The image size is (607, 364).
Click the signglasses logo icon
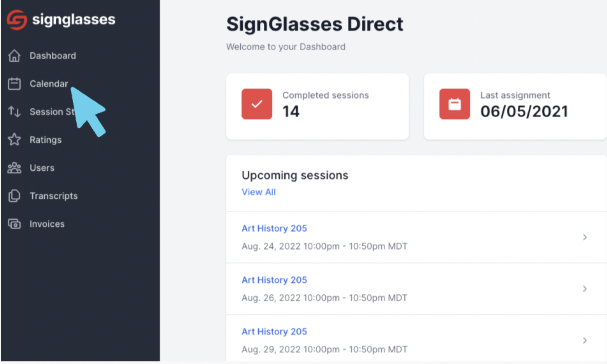(x=17, y=20)
